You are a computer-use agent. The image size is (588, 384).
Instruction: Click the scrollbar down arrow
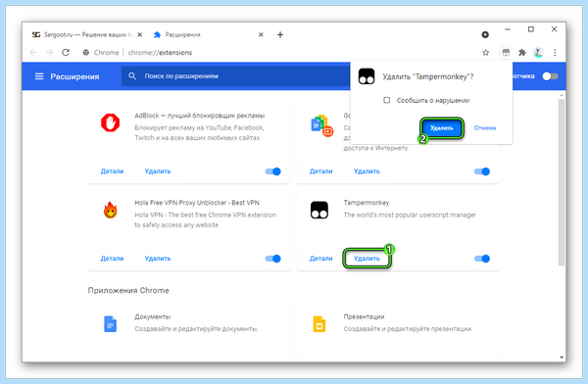coord(561,358)
